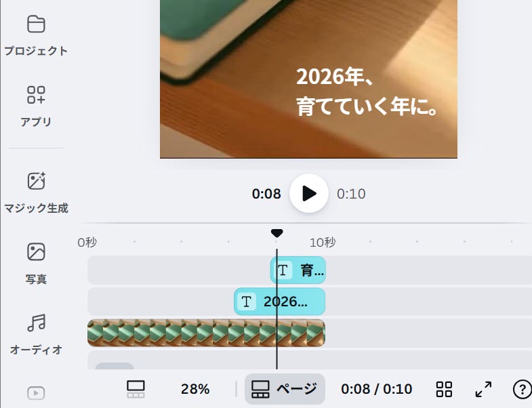Image resolution: width=532 pixels, height=408 pixels.
Task: Select the 育... text clip on timeline
Action: pos(298,270)
